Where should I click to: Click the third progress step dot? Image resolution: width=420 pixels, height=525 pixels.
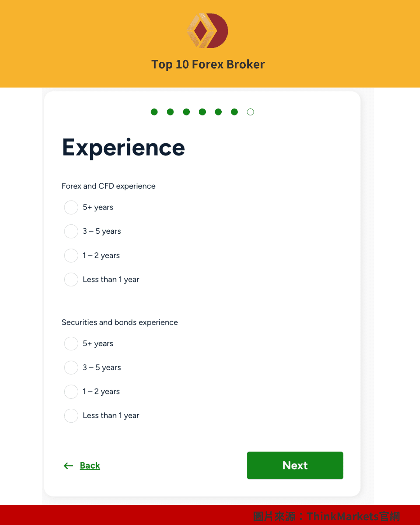pos(186,112)
